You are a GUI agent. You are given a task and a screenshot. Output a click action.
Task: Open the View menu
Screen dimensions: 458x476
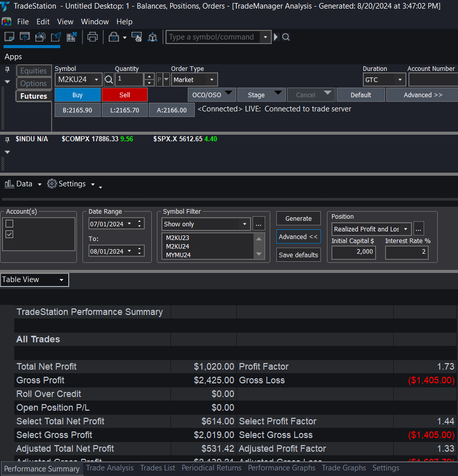point(65,22)
